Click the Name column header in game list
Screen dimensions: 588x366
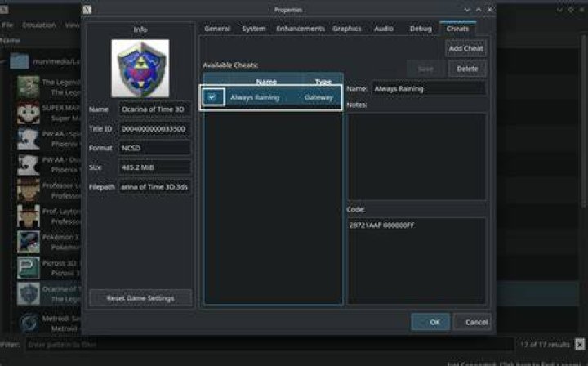11,41
